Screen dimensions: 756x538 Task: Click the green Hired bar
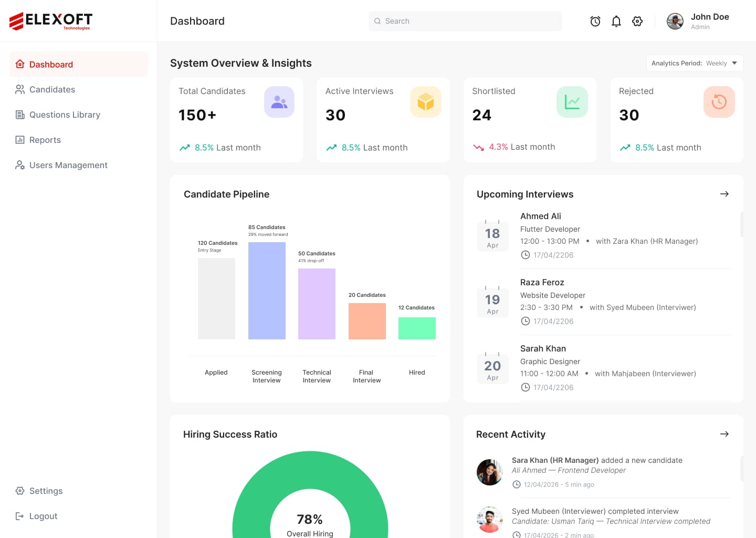(417, 328)
